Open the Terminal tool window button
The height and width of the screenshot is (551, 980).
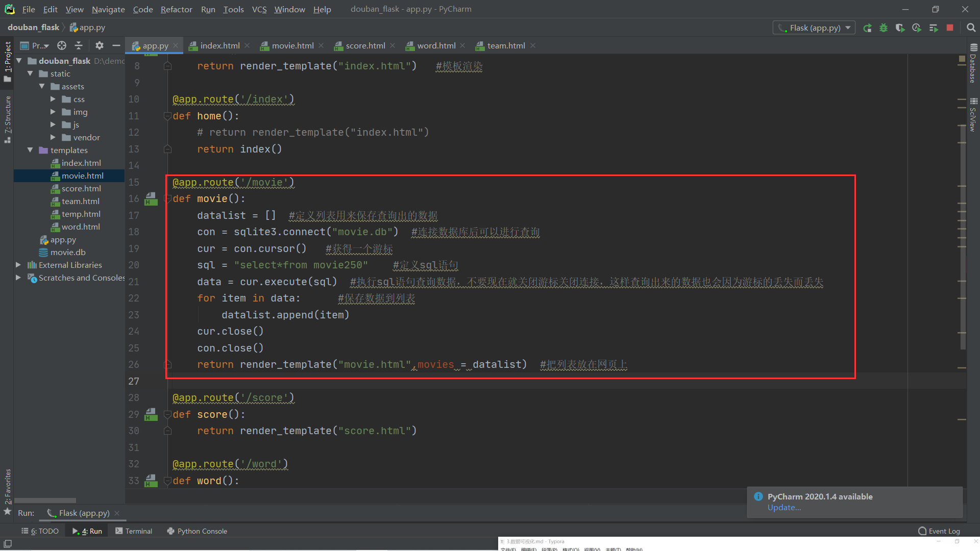[x=134, y=531]
